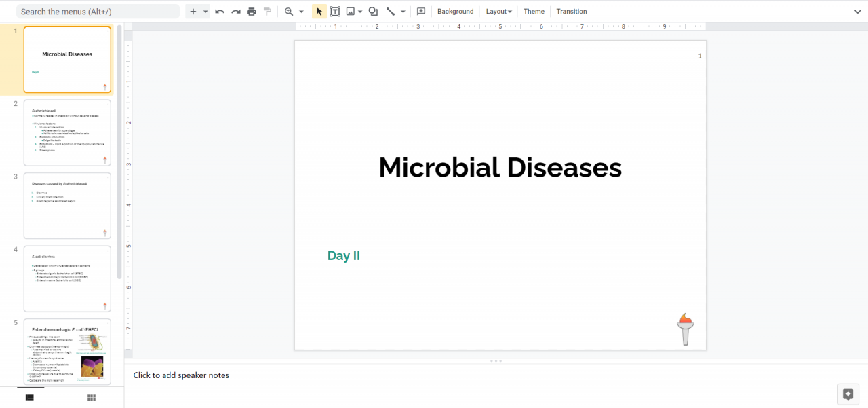This screenshot has height=408, width=868.
Task: Select slide 3 Diseases caused thumbnail
Action: [x=67, y=206]
